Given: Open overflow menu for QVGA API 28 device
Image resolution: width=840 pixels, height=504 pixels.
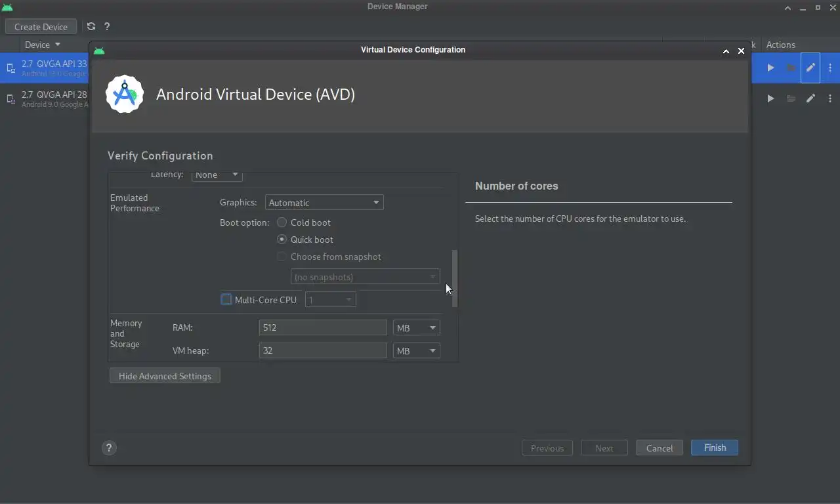Looking at the screenshot, I should coord(830,98).
